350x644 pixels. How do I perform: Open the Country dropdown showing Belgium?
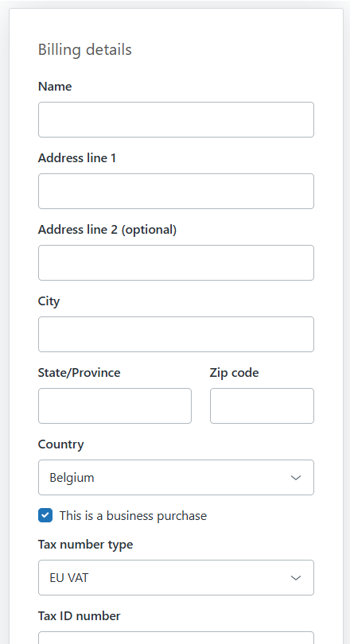coord(176,477)
